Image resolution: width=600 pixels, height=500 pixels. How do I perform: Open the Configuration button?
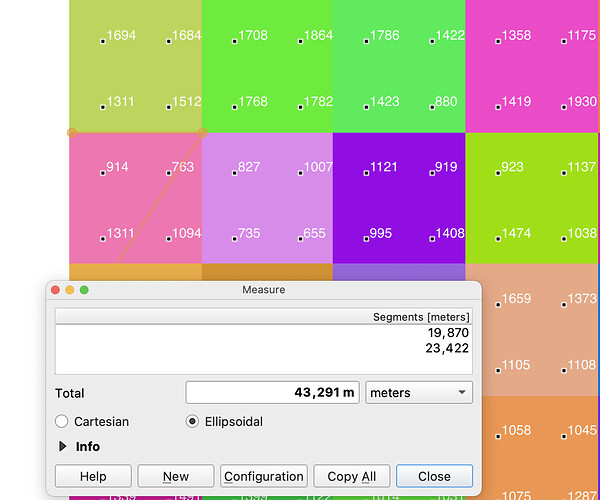pyautogui.click(x=264, y=476)
